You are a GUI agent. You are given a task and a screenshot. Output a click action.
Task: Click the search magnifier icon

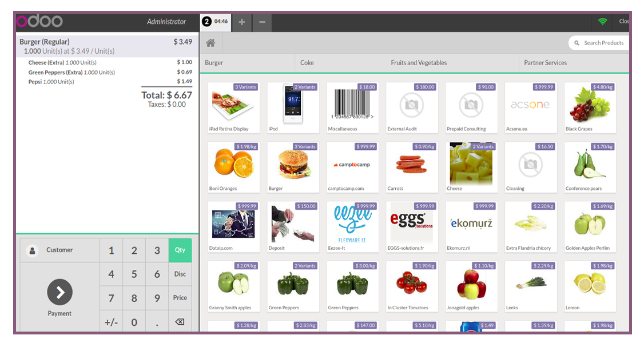pos(577,43)
